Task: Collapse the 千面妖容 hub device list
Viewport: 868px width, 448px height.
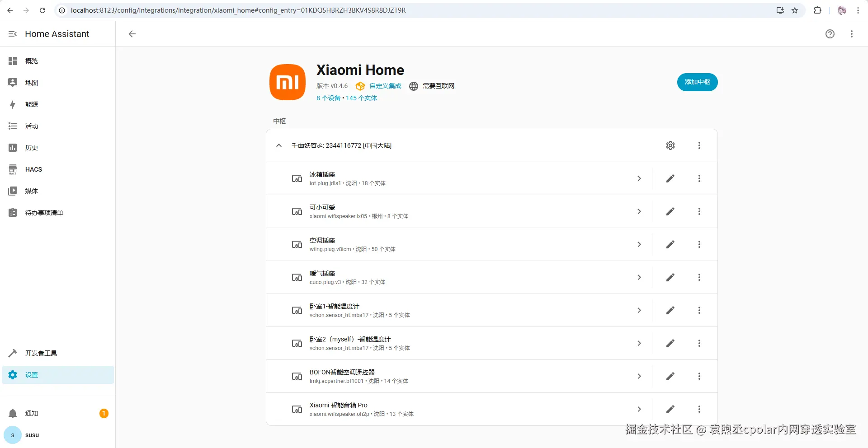Action: click(279, 145)
